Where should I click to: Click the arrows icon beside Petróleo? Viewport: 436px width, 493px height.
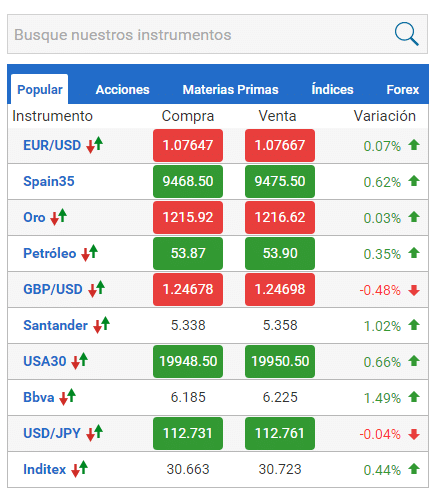coord(89,253)
